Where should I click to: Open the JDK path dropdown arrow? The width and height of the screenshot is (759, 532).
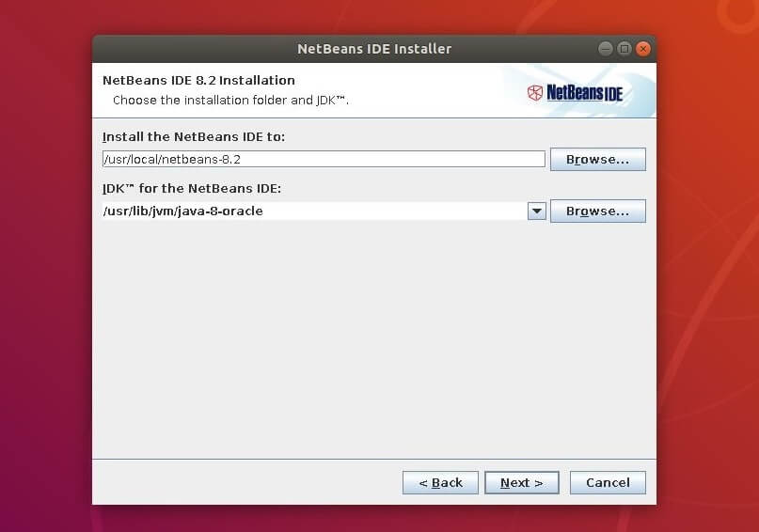(537, 211)
